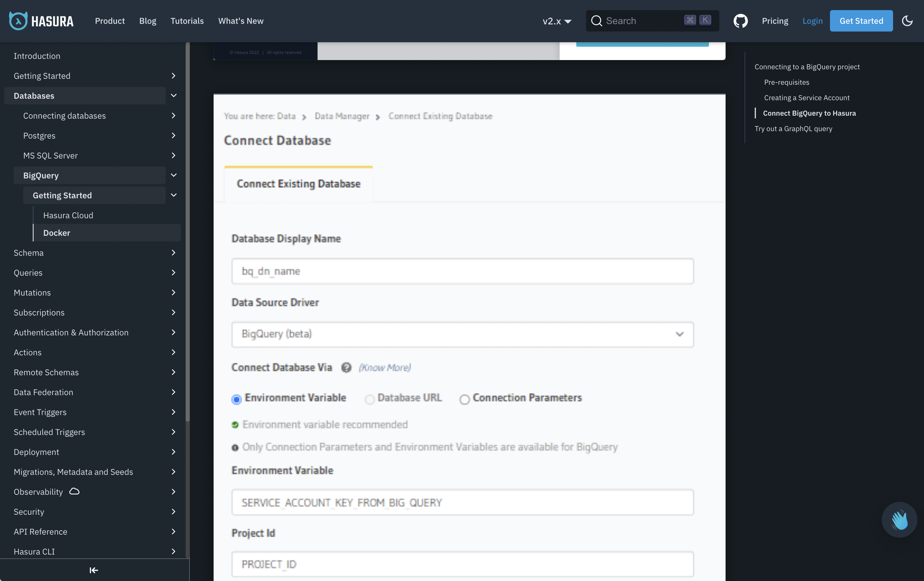Click the question mark help icon
This screenshot has width=924, height=581.
346,368
